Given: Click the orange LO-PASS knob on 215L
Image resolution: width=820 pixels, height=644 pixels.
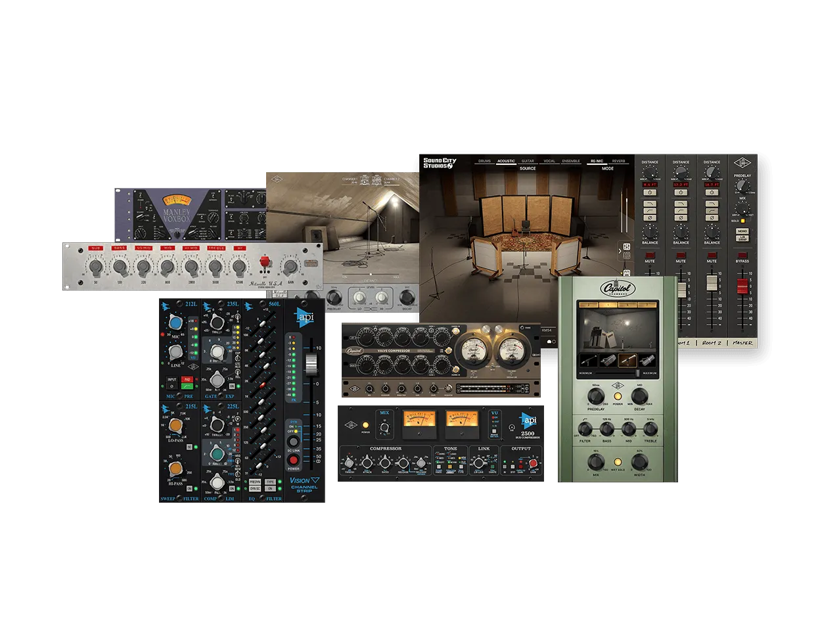Looking at the screenshot, I should click(x=175, y=426).
